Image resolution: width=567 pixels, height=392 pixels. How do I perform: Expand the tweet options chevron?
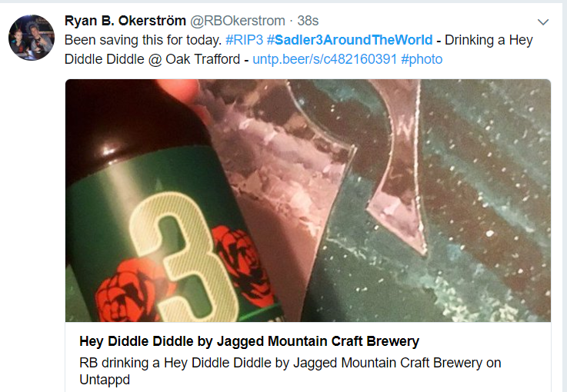(x=543, y=22)
